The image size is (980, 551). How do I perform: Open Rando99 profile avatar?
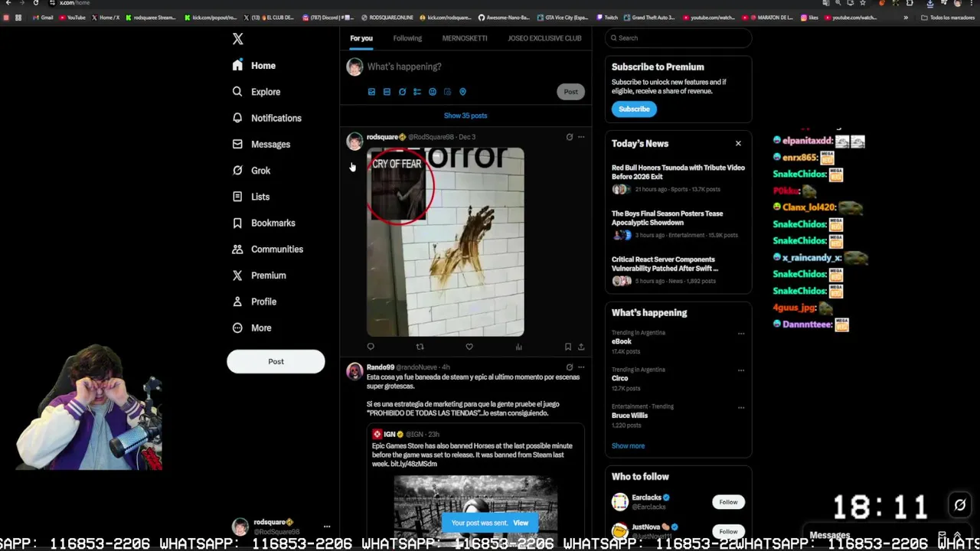click(x=354, y=371)
